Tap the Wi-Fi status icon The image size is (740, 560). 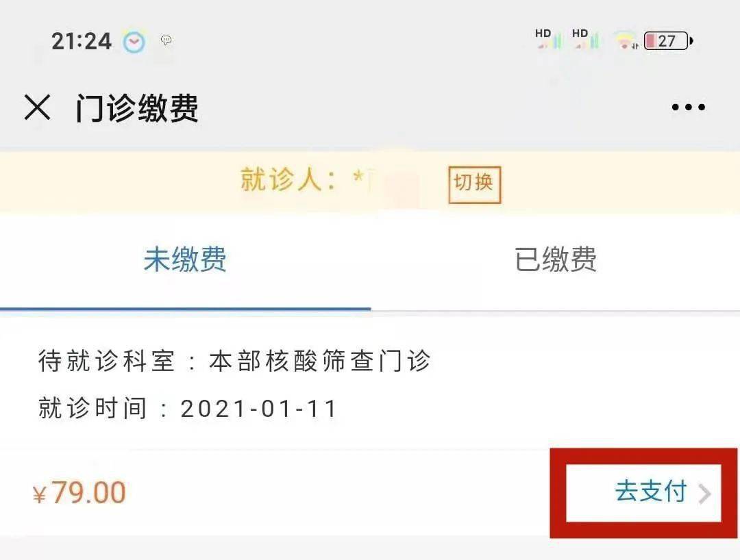point(625,41)
